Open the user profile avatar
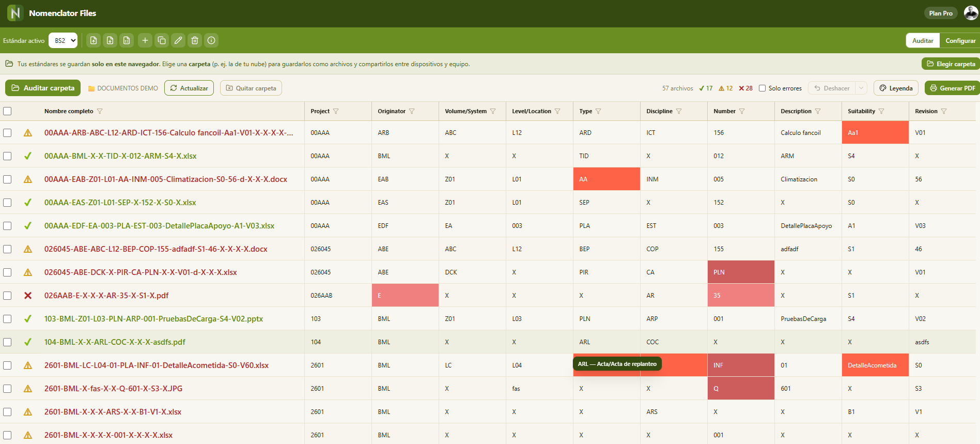Image resolution: width=980 pixels, height=444 pixels. coord(971,13)
